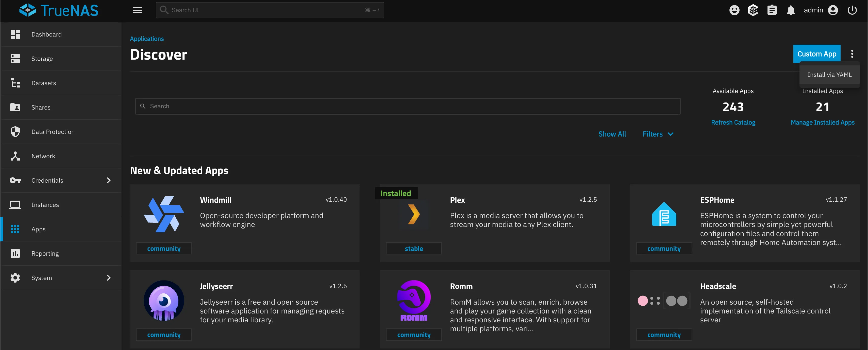Click the Applications breadcrumb link
Image resolution: width=868 pixels, height=350 pixels.
[147, 39]
